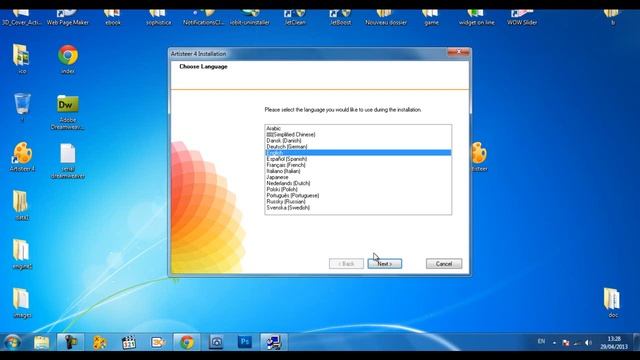Click the EN language indicator in tray
The width and height of the screenshot is (640, 360).
541,342
